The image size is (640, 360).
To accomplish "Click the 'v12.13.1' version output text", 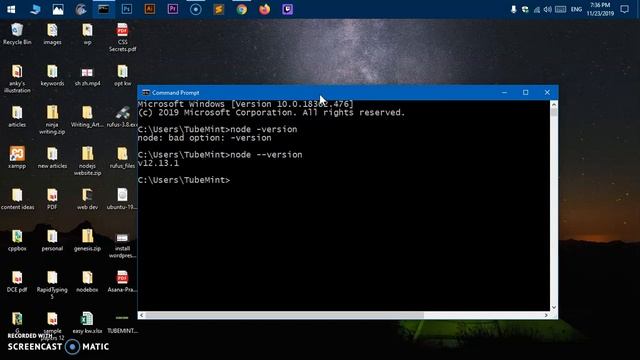I will pos(158,163).
